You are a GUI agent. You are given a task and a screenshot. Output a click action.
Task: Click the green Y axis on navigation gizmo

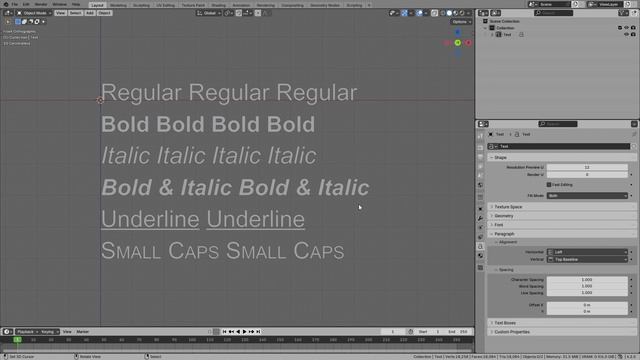coord(458,43)
